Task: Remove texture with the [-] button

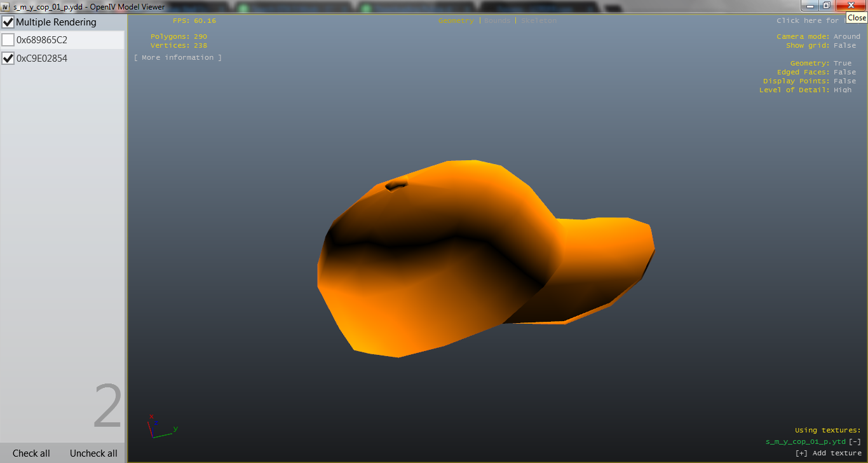Action: (x=855, y=441)
